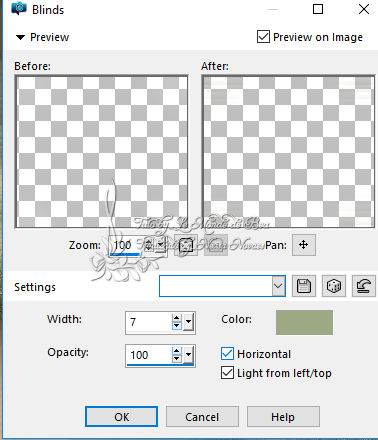Click the green Color swatch
This screenshot has height=440, width=378.
point(304,322)
